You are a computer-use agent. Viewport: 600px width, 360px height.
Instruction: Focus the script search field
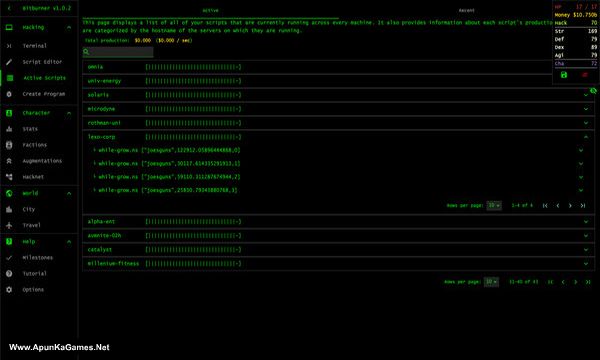click(118, 52)
